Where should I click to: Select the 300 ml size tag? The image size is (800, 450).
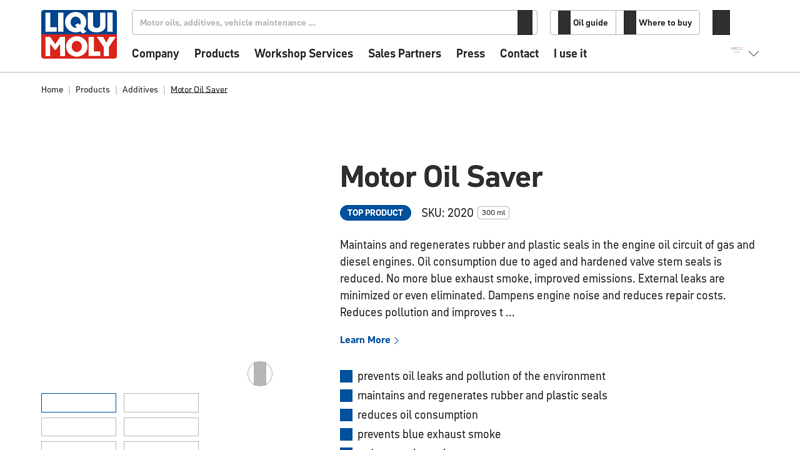pos(493,213)
